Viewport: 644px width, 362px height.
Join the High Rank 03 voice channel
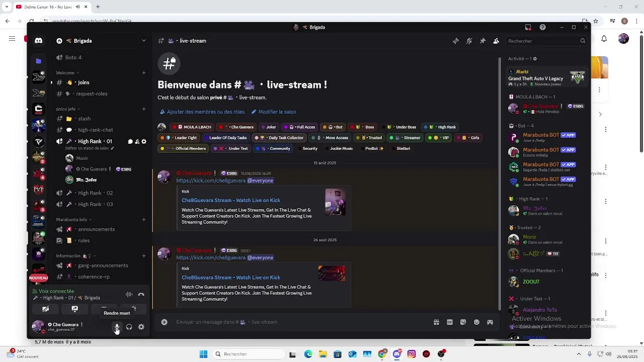tap(100, 204)
